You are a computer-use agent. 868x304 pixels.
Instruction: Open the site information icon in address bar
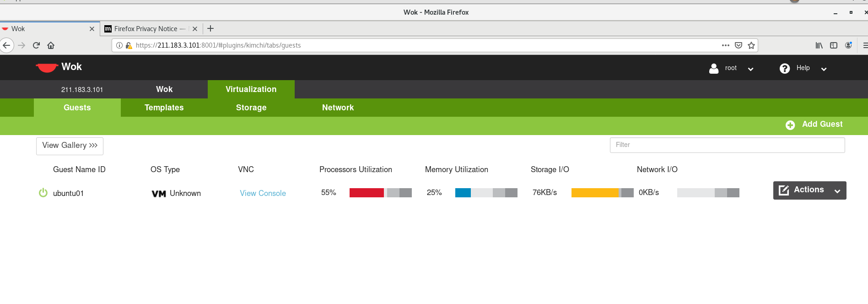[119, 45]
